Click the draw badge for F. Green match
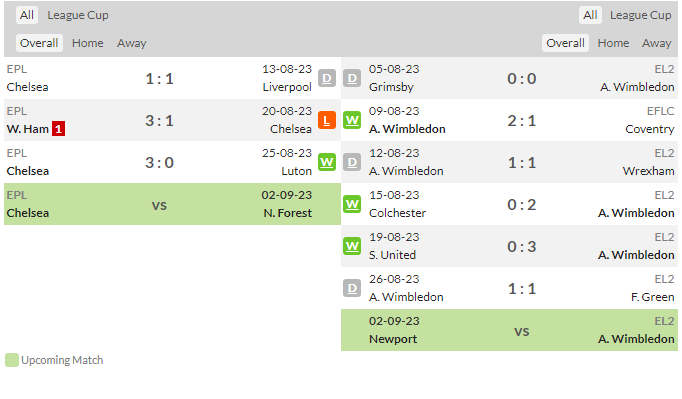The height and width of the screenshot is (399, 682). click(x=352, y=288)
